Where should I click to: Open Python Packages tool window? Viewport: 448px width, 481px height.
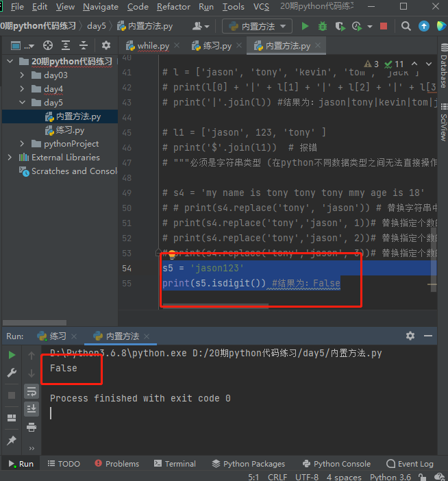point(249,464)
